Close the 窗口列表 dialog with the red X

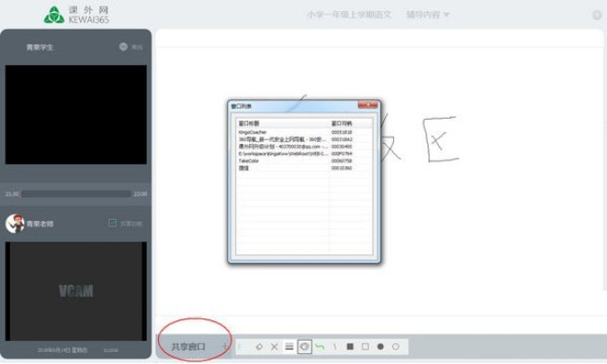(367, 105)
